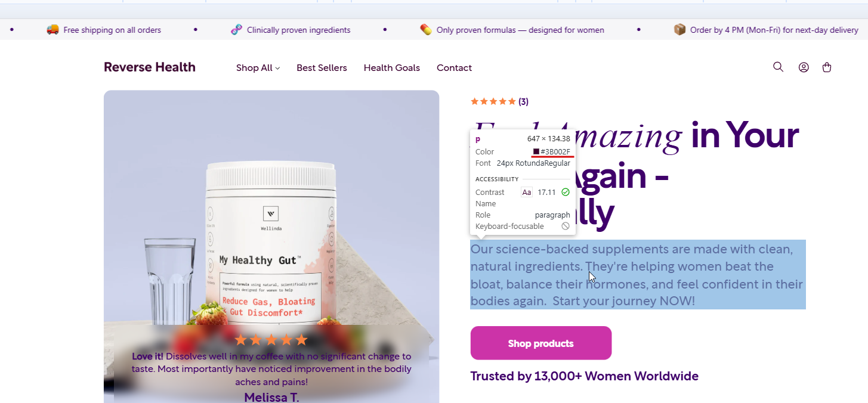Expand the Shop All dropdown menu
This screenshot has width=868, height=403.
coord(258,68)
